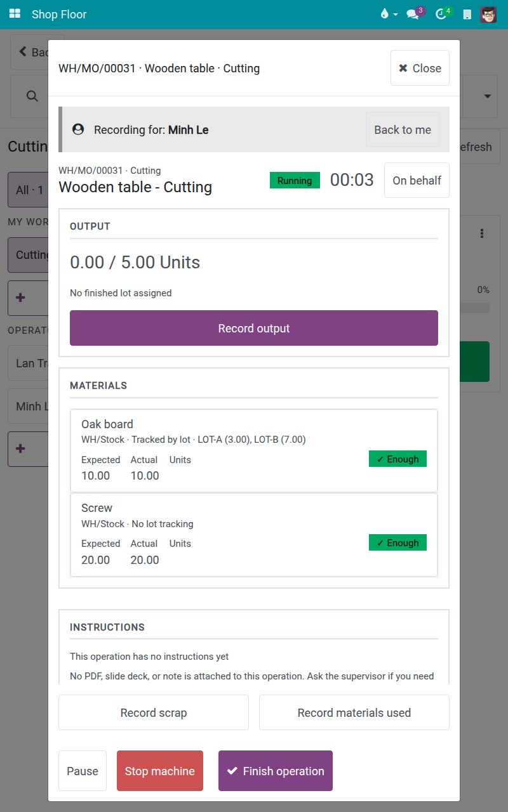This screenshot has height=812, width=508.
Task: Open Record scrap
Action: click(x=154, y=712)
